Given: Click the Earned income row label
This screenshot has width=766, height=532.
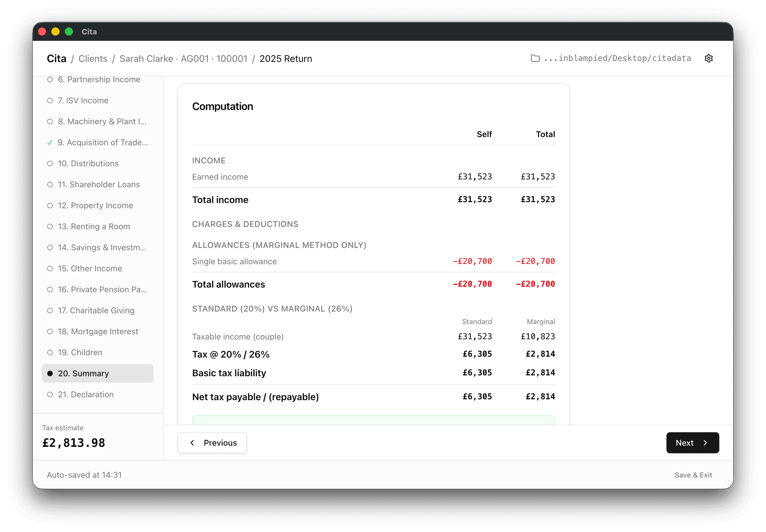Looking at the screenshot, I should (x=220, y=177).
